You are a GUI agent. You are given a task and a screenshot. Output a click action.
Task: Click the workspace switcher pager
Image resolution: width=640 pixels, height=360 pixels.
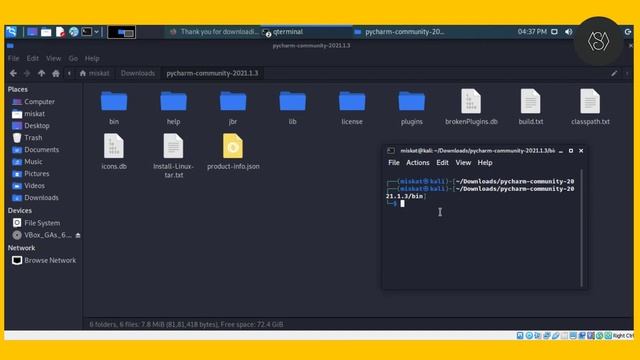tap(122, 32)
